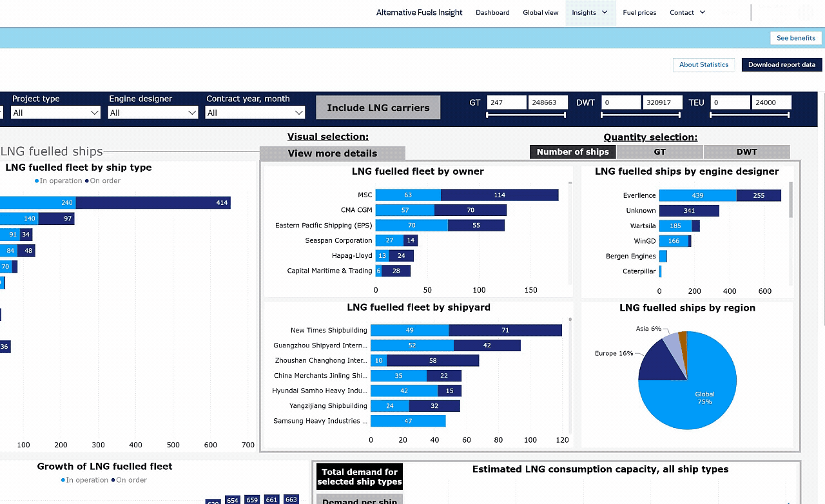825x504 pixels.
Task: Select Number of ships quantity
Action: pyautogui.click(x=573, y=152)
